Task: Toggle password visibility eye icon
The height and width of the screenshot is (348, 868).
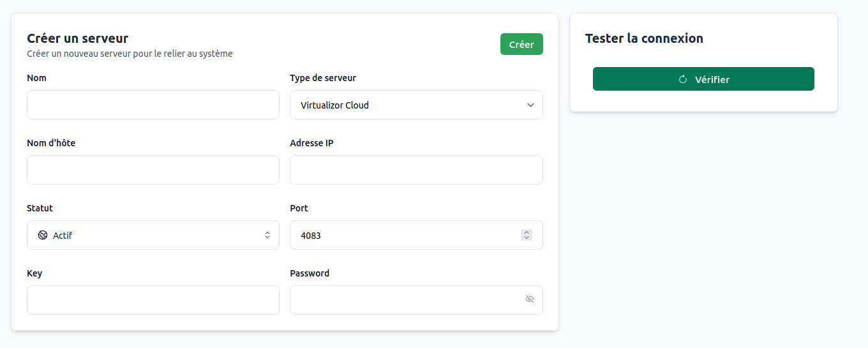Action: (x=529, y=299)
